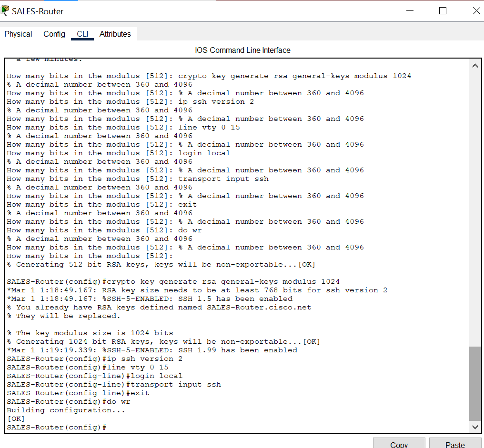Click the 'SSH 1.99 has been enabled' line
Viewport: 484px width, 448px height.
(x=152, y=350)
